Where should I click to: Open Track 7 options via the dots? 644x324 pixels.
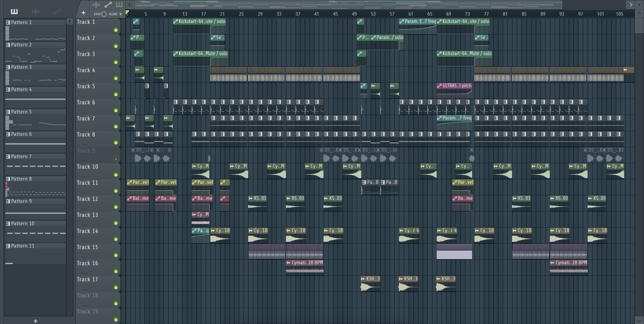tap(85, 129)
